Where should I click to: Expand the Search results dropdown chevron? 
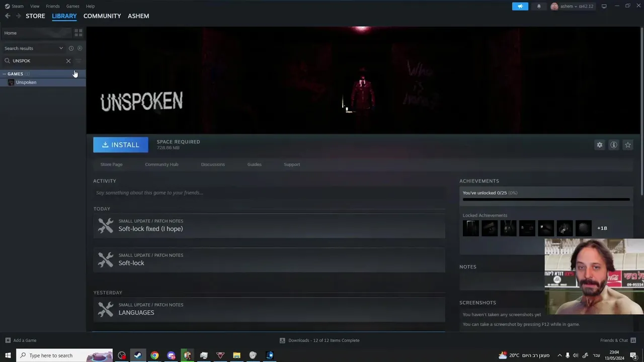coord(61,48)
